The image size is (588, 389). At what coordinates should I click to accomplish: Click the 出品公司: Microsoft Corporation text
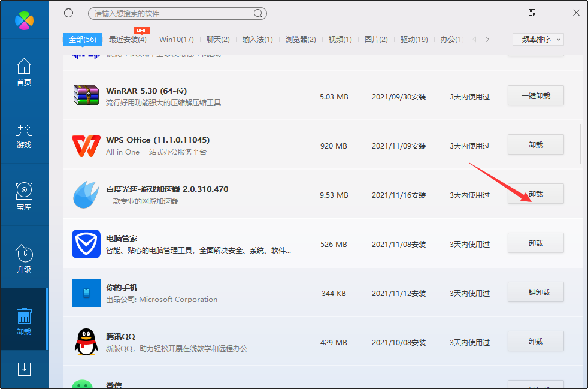162,300
